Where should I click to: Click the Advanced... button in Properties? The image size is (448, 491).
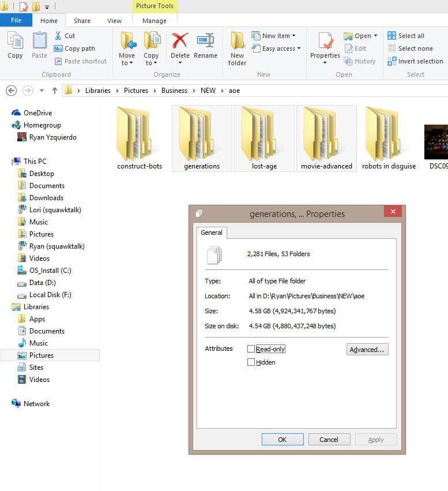367,350
